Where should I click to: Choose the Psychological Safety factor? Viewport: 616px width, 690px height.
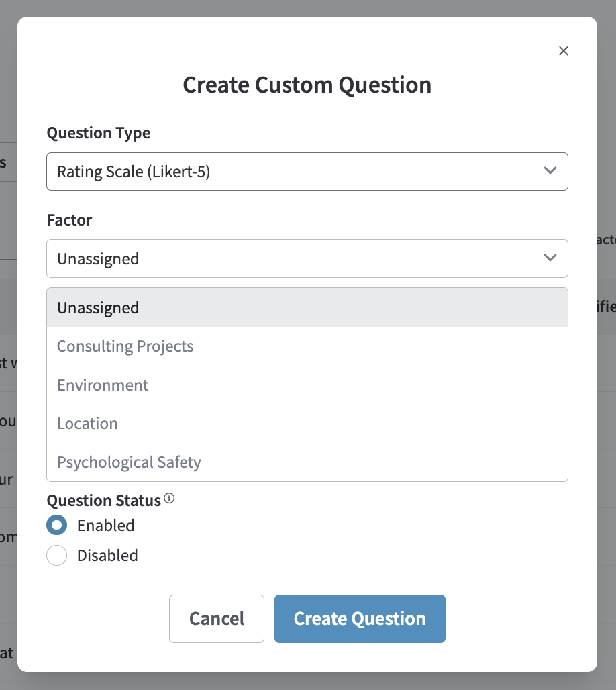pyautogui.click(x=307, y=462)
